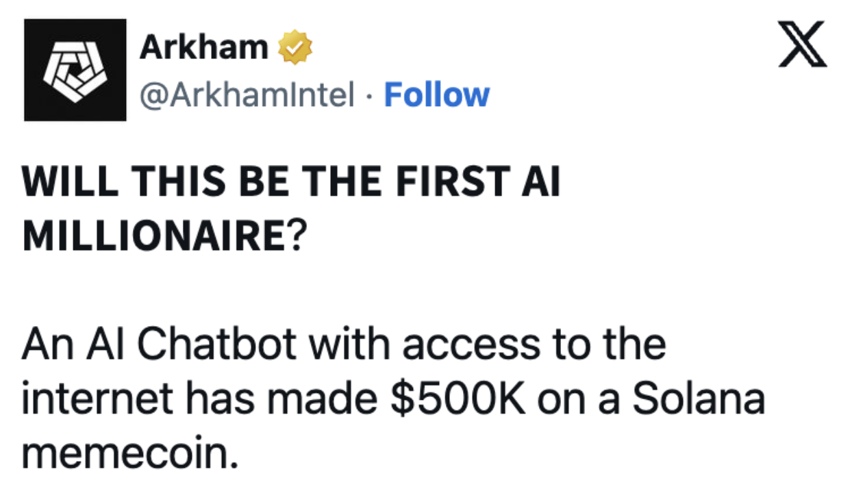Click the word 'internet' in tweet body
This screenshot has height=504, width=852.
coord(95,399)
